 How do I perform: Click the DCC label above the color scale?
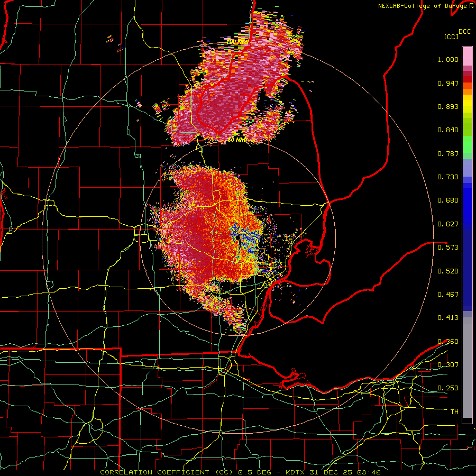[464, 32]
